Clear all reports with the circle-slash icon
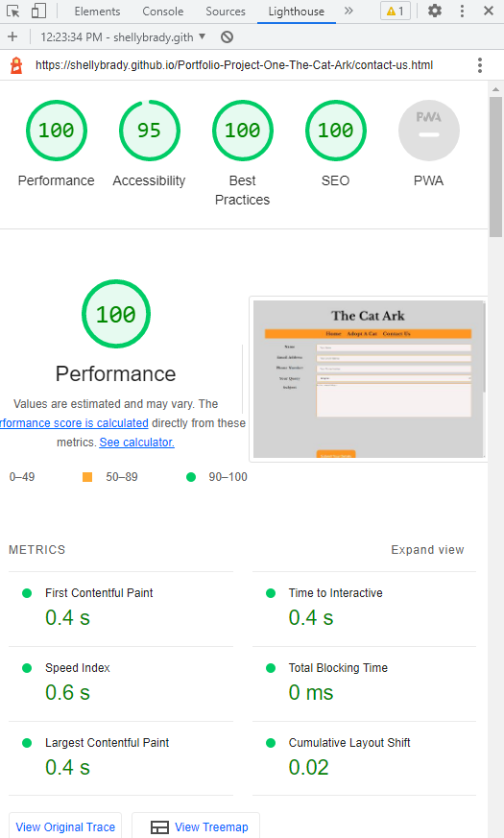The width and height of the screenshot is (504, 838). pos(228,36)
